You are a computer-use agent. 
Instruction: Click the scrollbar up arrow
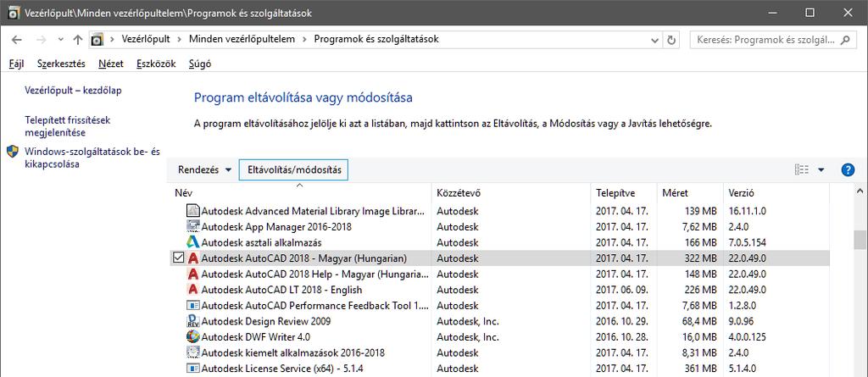[860, 191]
